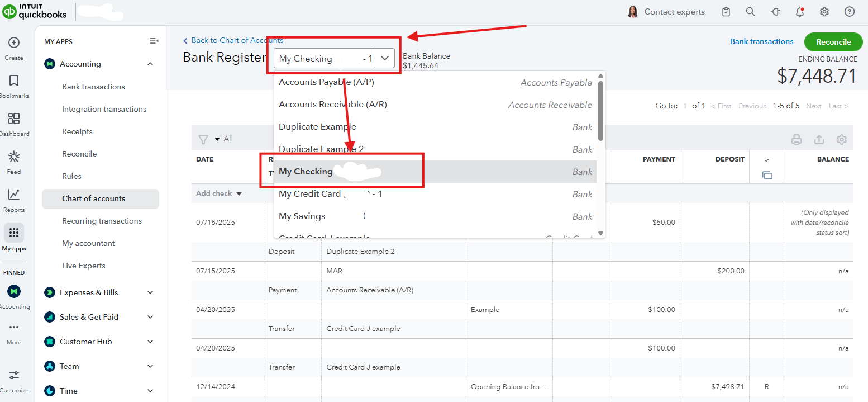Select the My apps grid icon
Viewport: 868px width, 402px height.
click(x=14, y=233)
